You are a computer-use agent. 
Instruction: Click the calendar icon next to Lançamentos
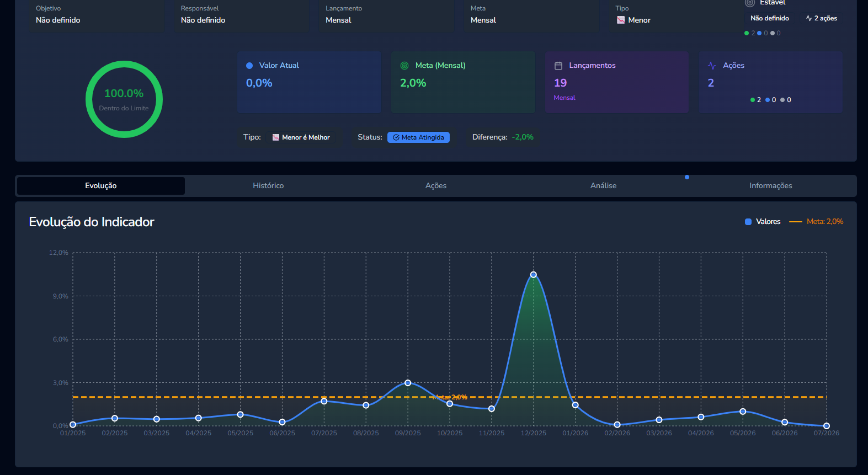coord(558,66)
